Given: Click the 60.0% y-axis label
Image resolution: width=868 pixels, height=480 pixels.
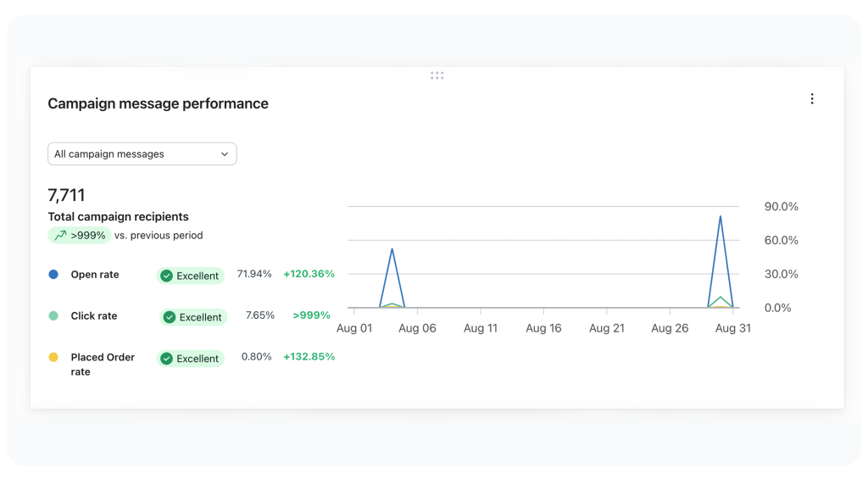Looking at the screenshot, I should (x=781, y=240).
